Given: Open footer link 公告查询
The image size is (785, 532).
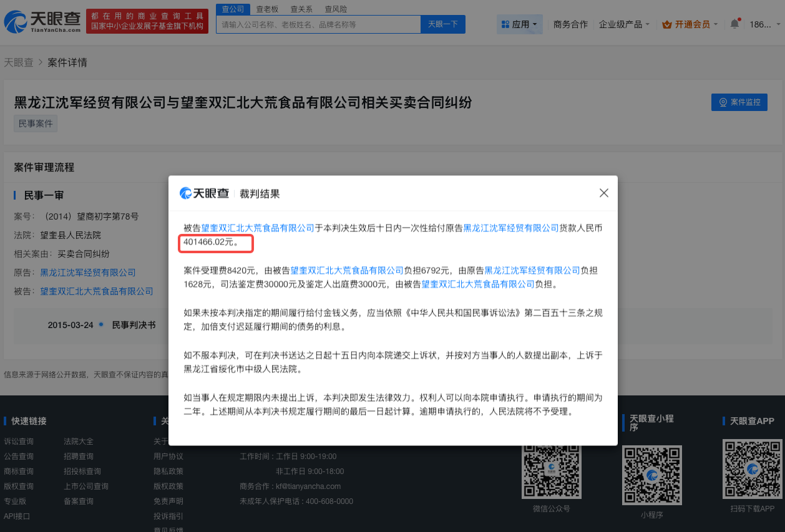Looking at the screenshot, I should click(x=19, y=456).
